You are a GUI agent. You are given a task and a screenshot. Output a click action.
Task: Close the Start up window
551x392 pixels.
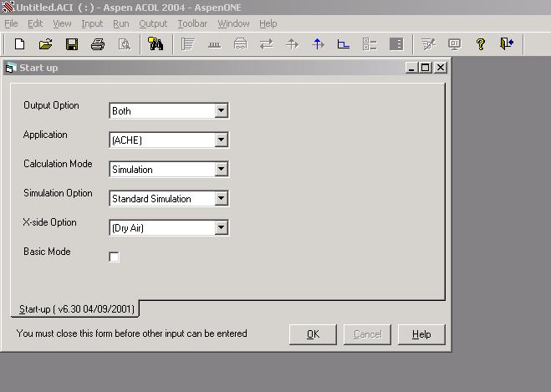point(441,68)
